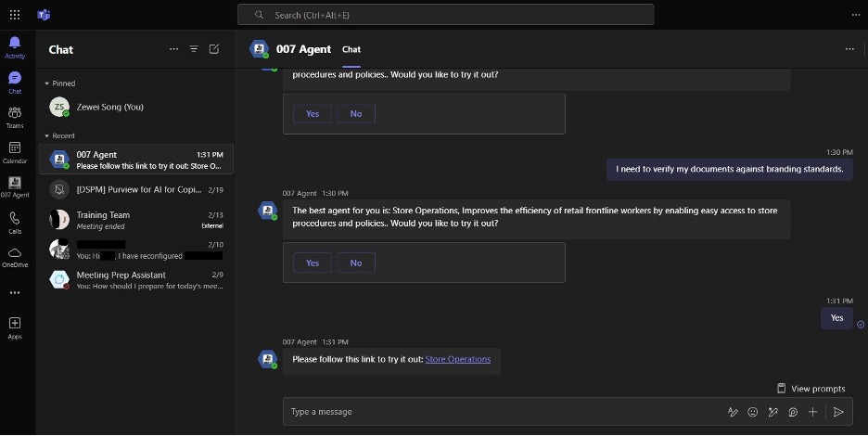Show more apps via sidebar ellipsis
868x436 pixels.
15,292
